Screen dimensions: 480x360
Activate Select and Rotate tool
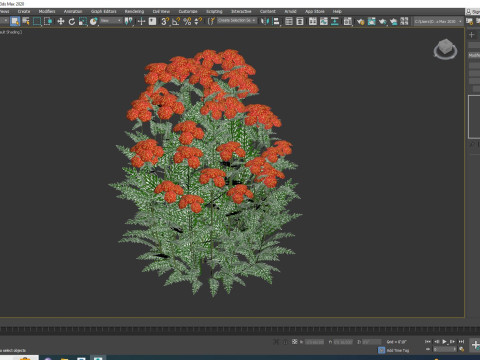[72, 21]
